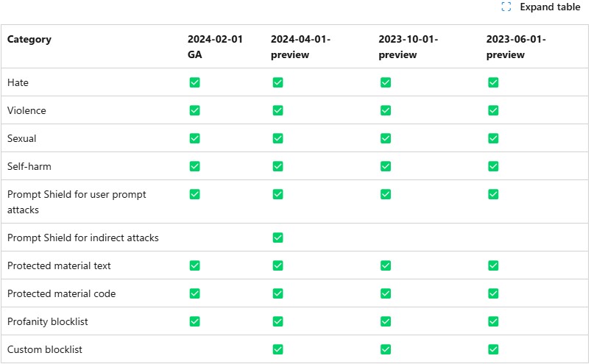Viewport: 591px width, 364px height.
Task: Click Custom blocklist checkmark under 2024-04-01-preview
Action: [x=277, y=349]
